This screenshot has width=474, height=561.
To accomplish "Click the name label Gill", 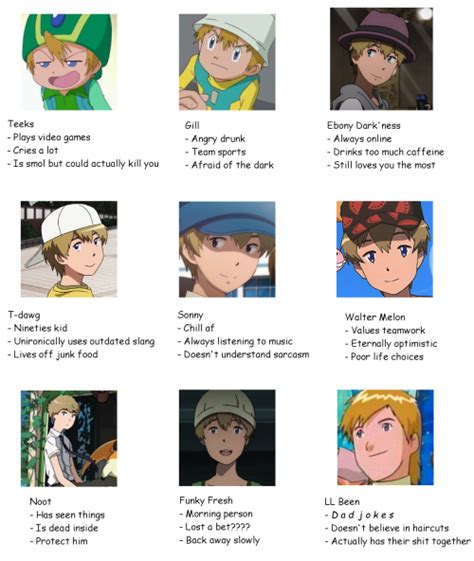I will tap(192, 125).
